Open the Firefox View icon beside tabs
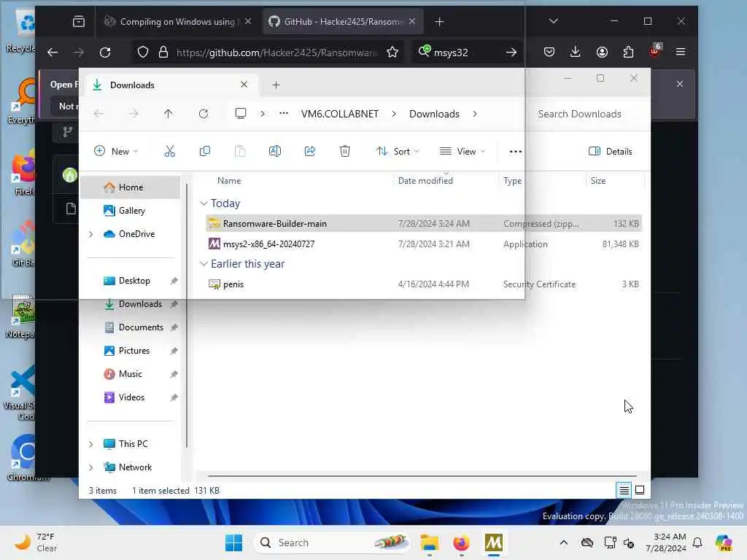 click(x=79, y=21)
